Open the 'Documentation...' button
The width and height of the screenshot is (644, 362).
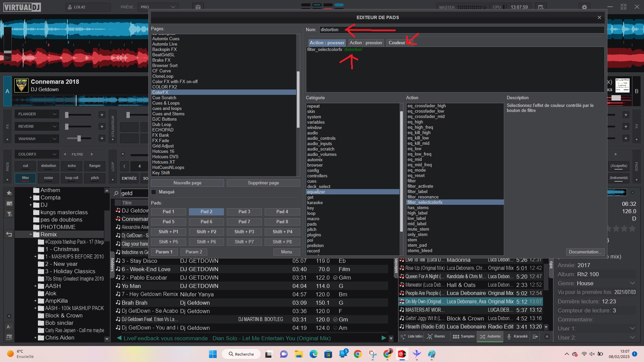(585, 252)
